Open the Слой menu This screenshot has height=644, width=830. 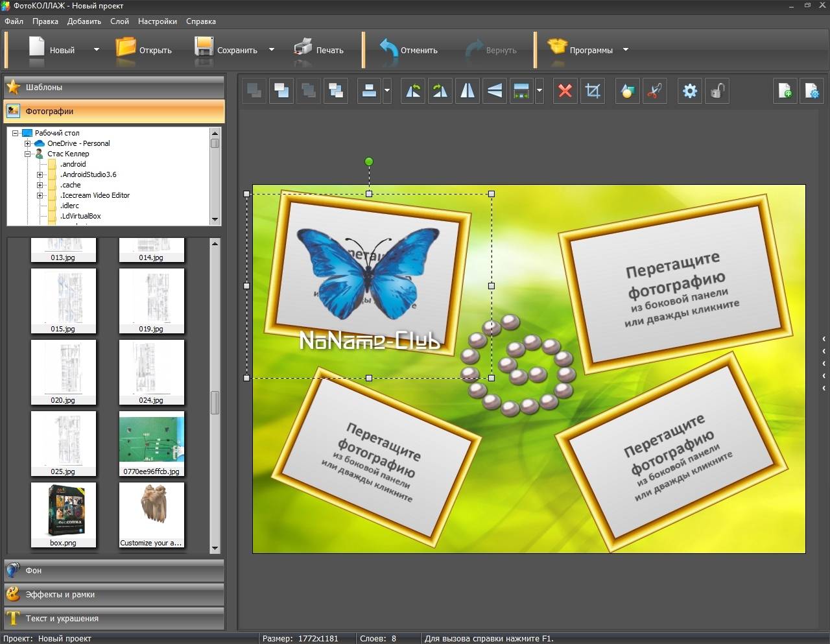[119, 21]
